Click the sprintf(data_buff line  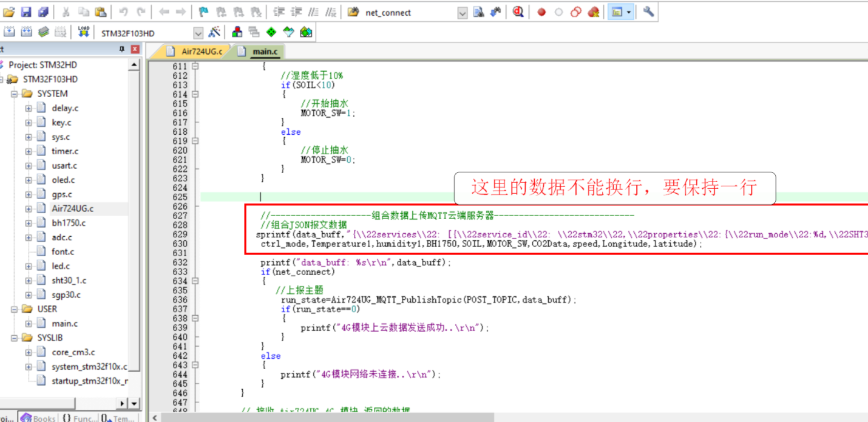(561, 234)
